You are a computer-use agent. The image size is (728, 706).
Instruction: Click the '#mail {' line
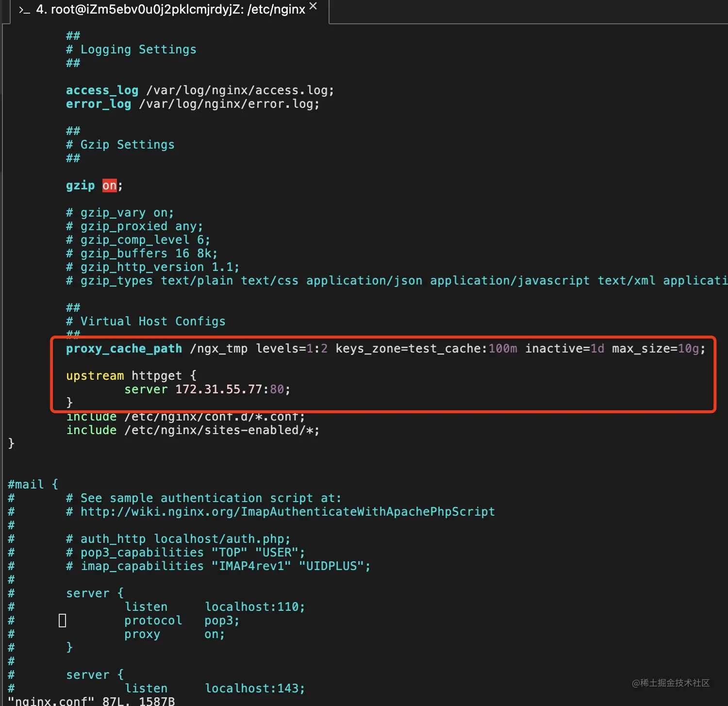tap(33, 485)
